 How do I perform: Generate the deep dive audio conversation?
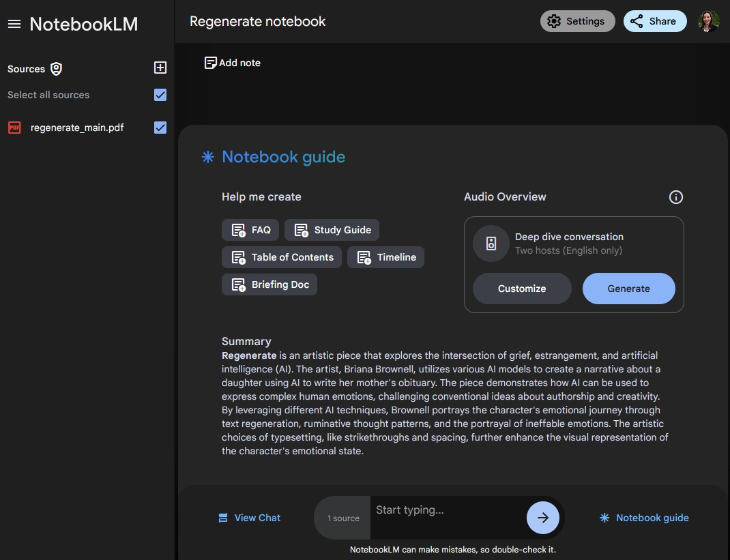pyautogui.click(x=628, y=289)
